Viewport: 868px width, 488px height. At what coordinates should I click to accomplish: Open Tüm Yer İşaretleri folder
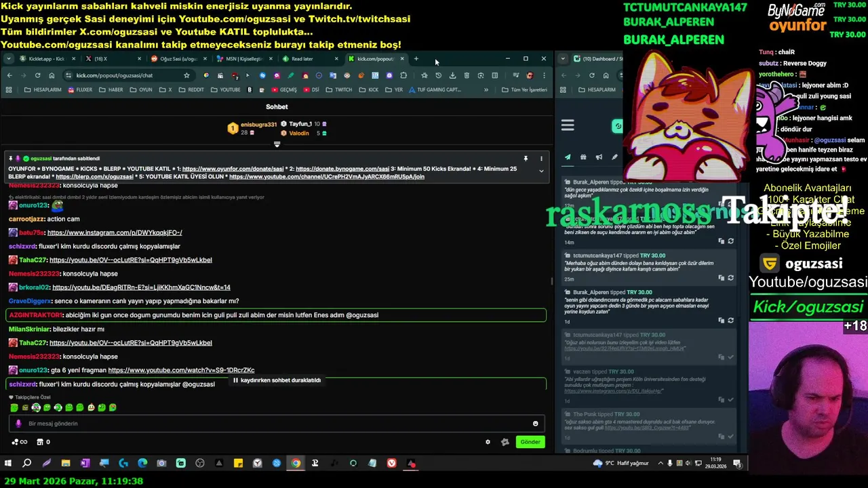coord(524,89)
